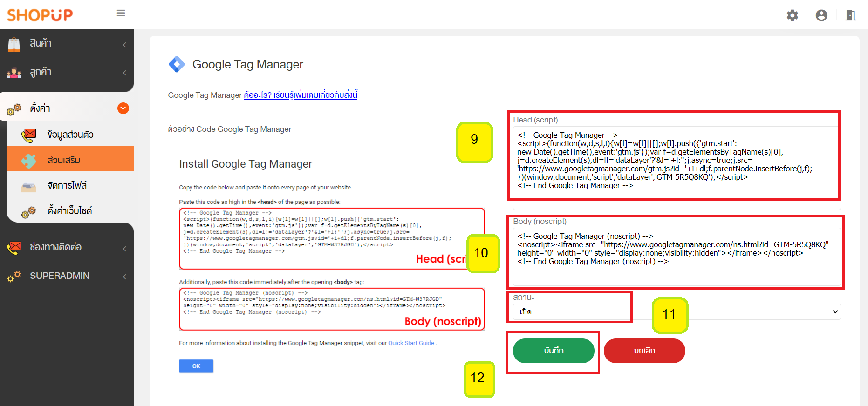Select จัดการไฟล์ submenu item

[70, 185]
